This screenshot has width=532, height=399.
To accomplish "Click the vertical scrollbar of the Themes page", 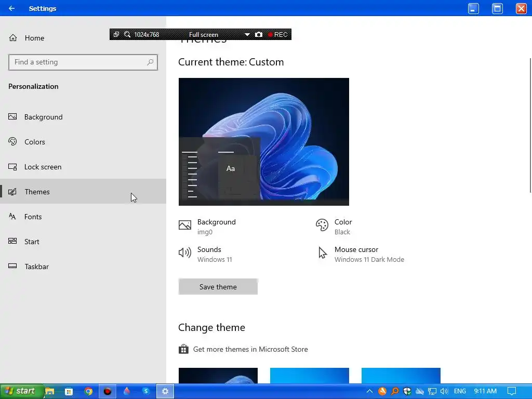I will (x=530, y=126).
